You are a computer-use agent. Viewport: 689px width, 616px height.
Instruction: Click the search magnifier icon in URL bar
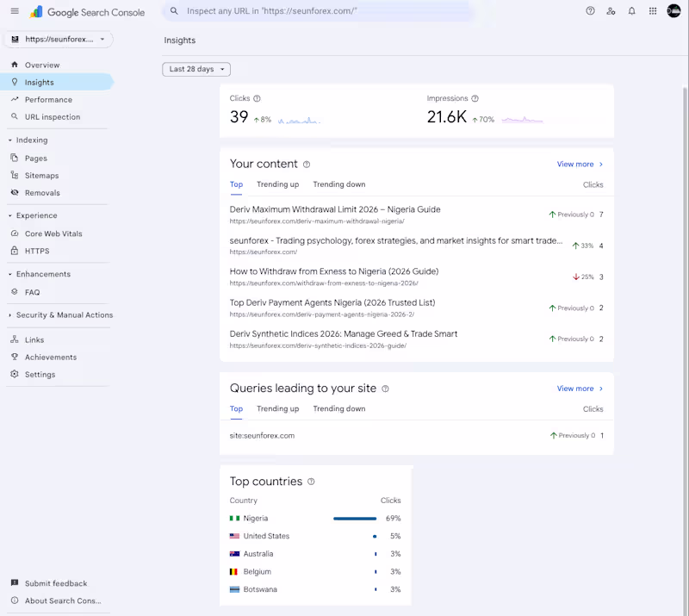click(x=174, y=11)
